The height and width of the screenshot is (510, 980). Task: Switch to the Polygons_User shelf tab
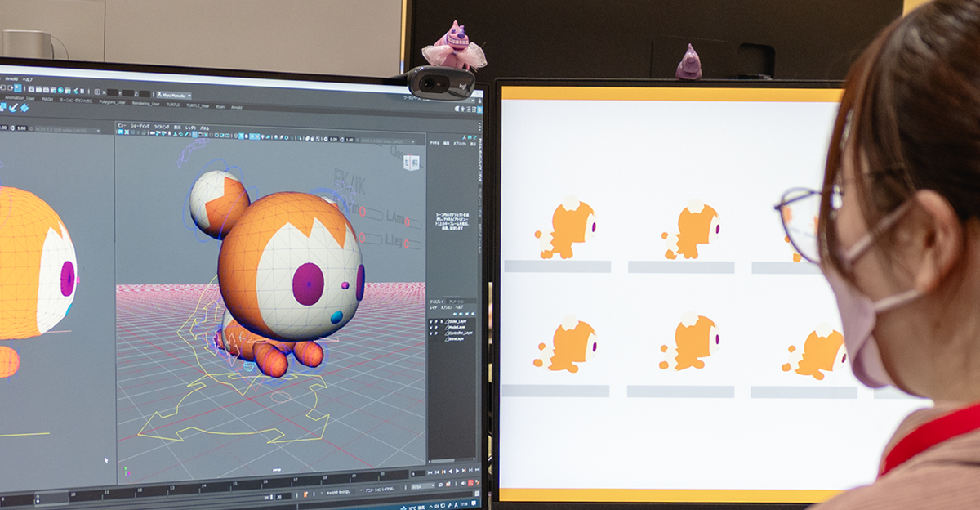112,102
